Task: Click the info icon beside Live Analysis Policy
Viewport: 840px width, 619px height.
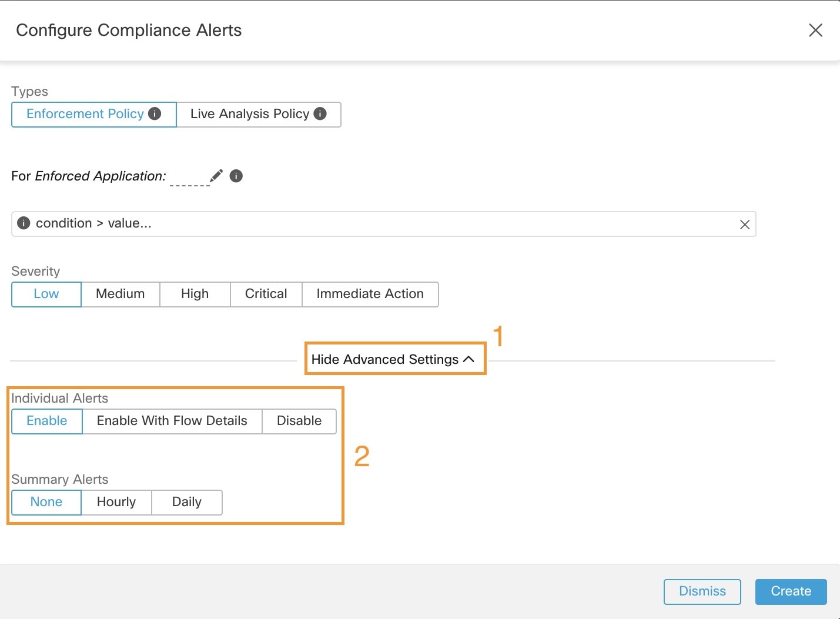Action: 320,114
